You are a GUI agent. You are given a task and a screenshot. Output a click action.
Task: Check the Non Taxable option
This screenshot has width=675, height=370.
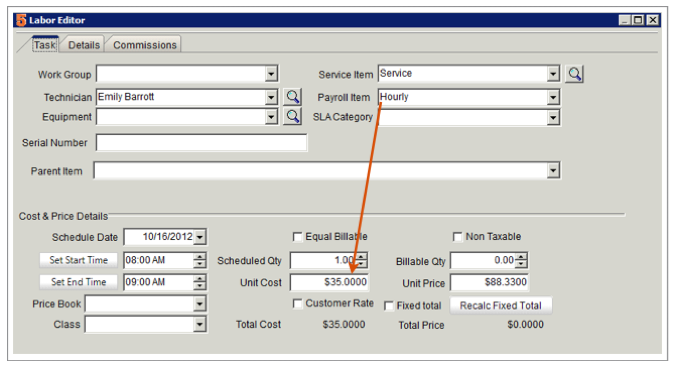pyautogui.click(x=457, y=237)
